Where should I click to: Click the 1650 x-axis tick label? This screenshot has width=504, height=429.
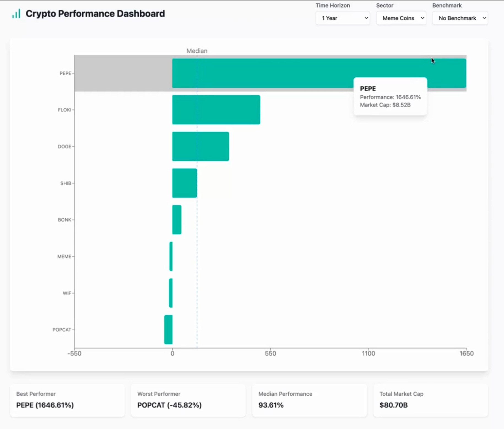pyautogui.click(x=467, y=353)
